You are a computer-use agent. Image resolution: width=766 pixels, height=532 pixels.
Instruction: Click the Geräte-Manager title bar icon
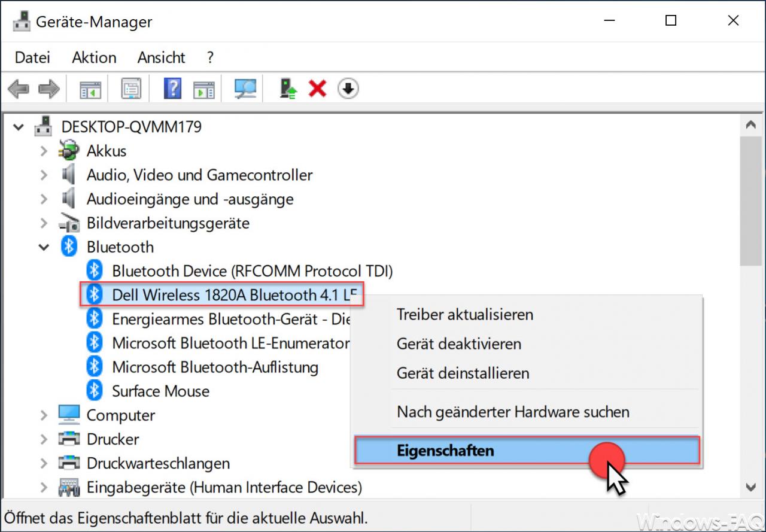21,22
